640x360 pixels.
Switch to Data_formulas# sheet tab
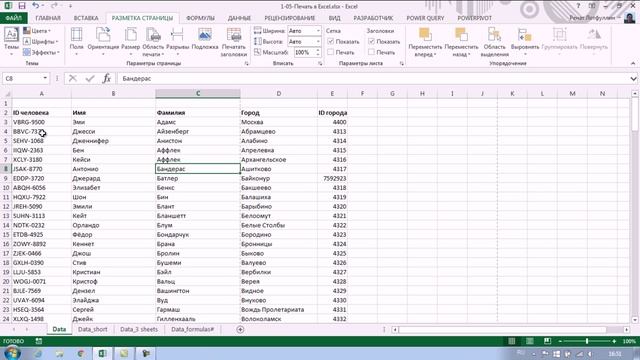pyautogui.click(x=192, y=329)
